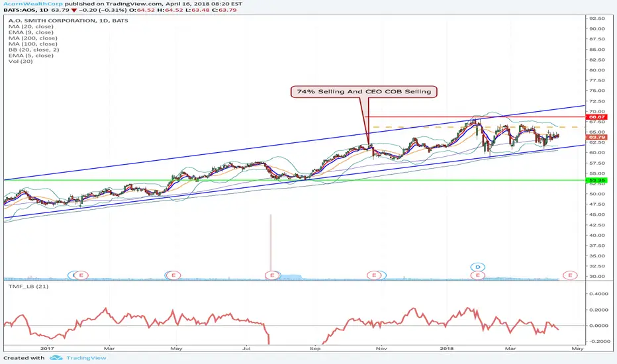Click the A.O. SMITH CORPORATION, 1D, BATS title
This screenshot has width=617, height=364.
[x=68, y=21]
